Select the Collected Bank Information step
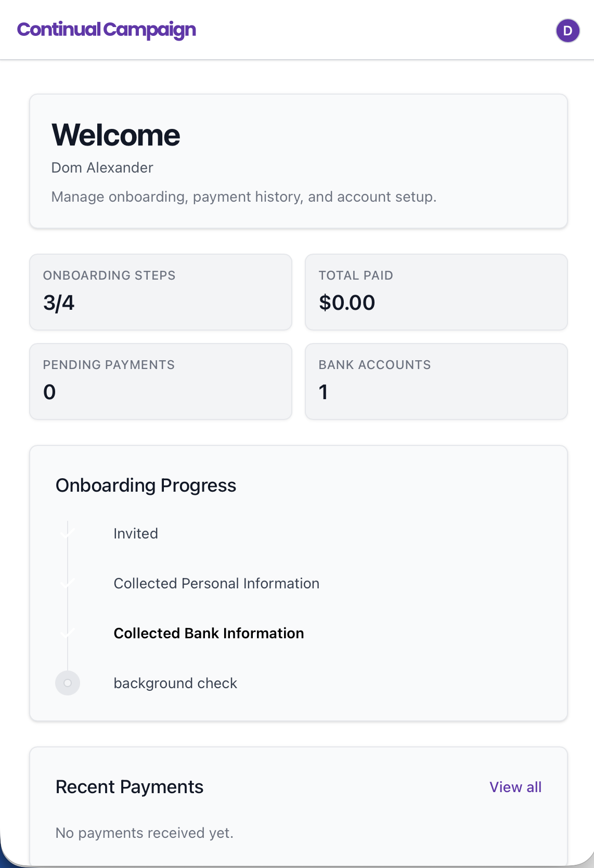This screenshot has height=868, width=594. click(209, 633)
